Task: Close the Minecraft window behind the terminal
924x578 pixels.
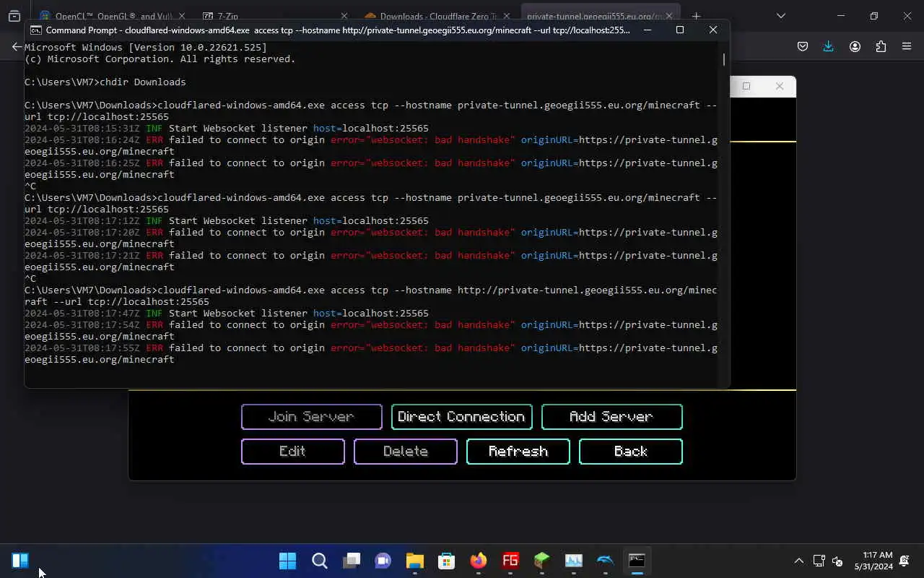Action: pyautogui.click(x=780, y=86)
